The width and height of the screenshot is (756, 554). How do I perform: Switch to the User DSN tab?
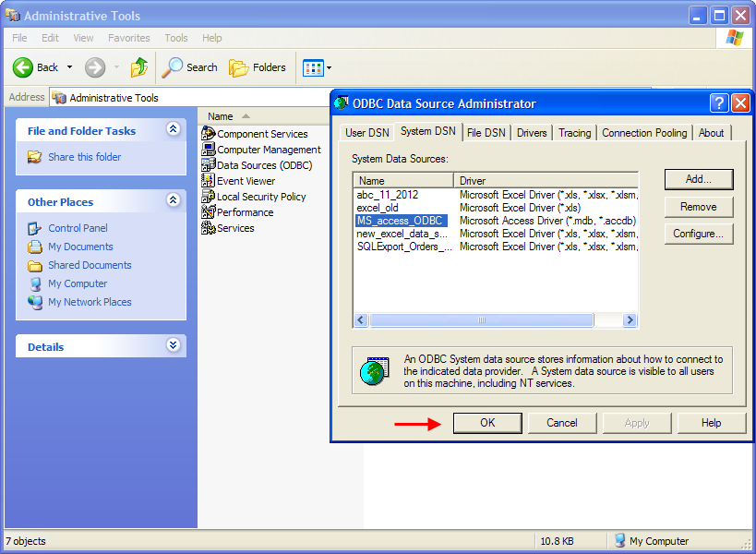[366, 133]
